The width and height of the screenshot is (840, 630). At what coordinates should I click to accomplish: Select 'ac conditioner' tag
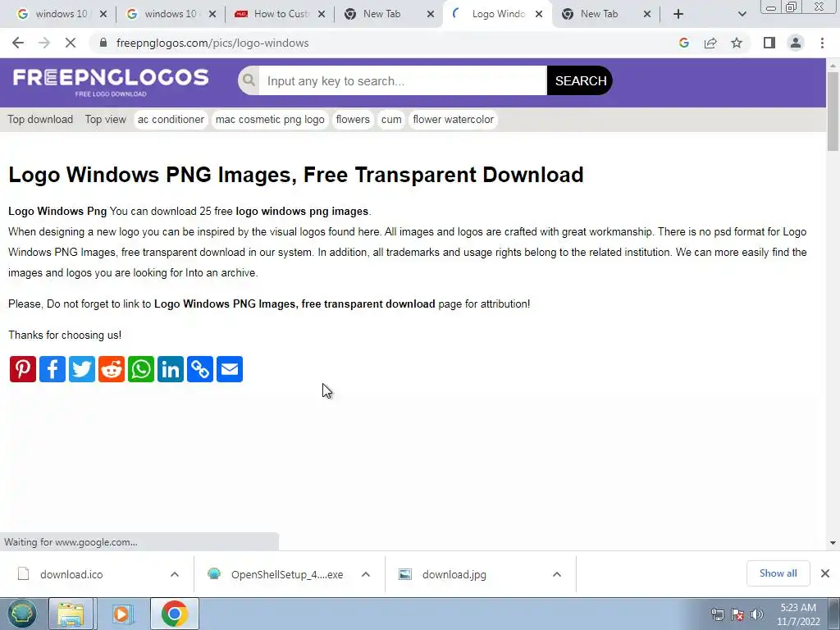point(171,120)
